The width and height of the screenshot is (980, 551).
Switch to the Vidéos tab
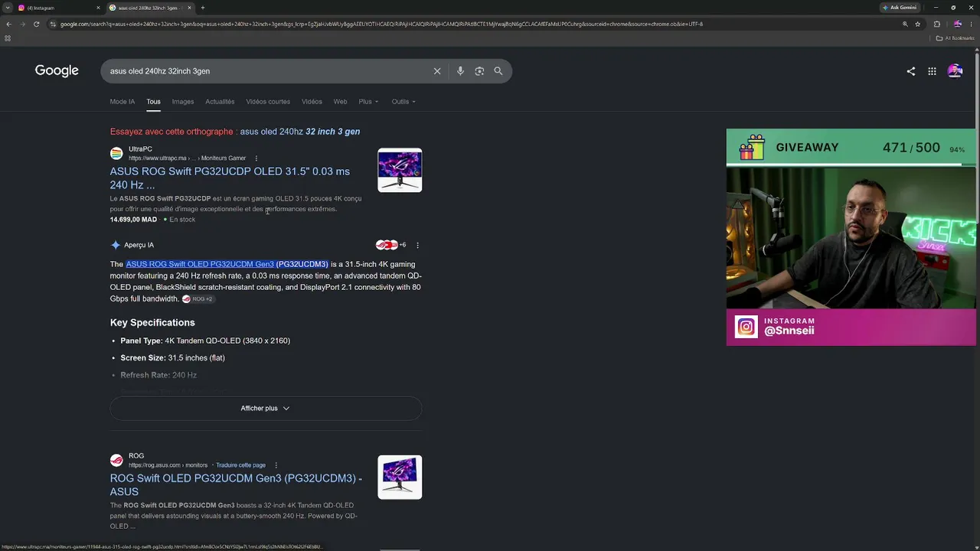[312, 102]
